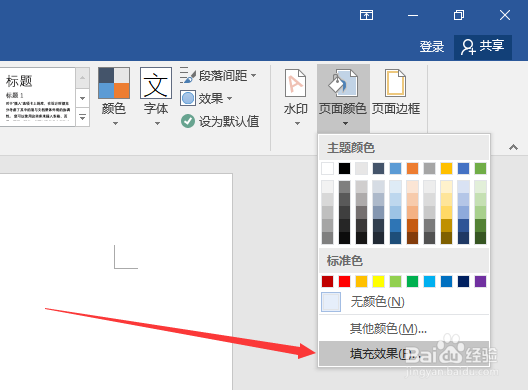Restore down the Word window
The height and width of the screenshot is (390, 528).
459,15
